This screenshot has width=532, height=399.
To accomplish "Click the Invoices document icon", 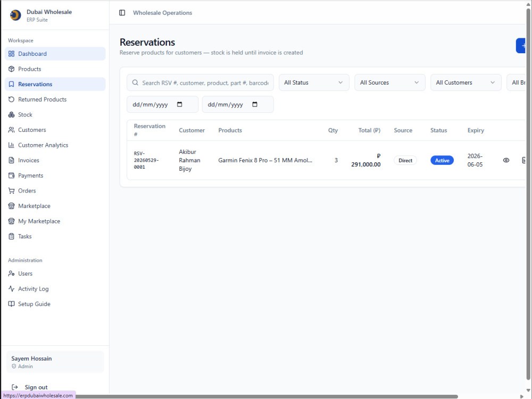I will (12, 160).
